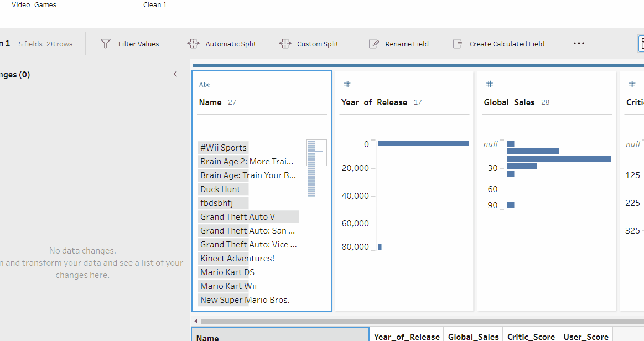This screenshot has width=644, height=341.
Task: Click Critic_Score column header in grid
Action: [x=531, y=334]
